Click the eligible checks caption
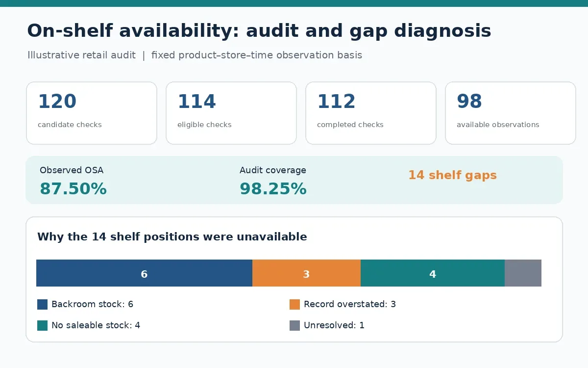 (x=204, y=125)
